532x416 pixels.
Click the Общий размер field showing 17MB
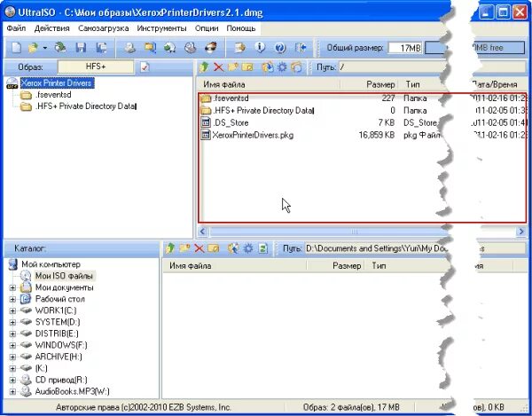click(405, 48)
